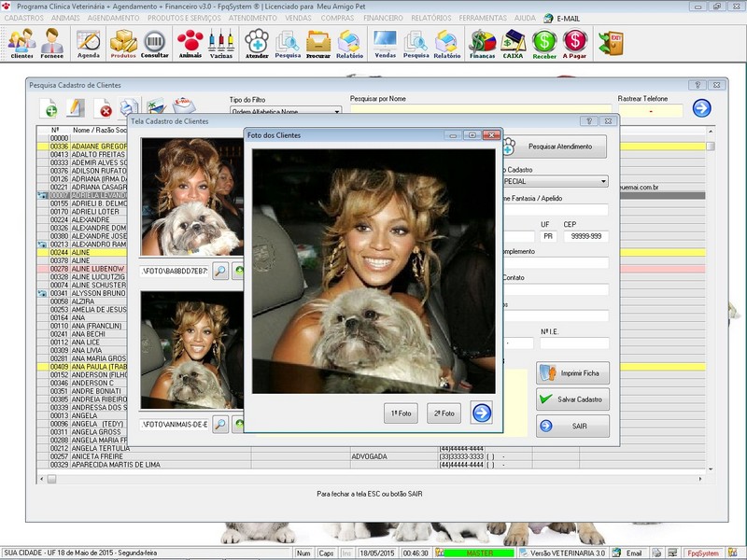This screenshot has height=560, width=747.
Task: Click the Pesquisar Atendimento button
Action: click(555, 147)
